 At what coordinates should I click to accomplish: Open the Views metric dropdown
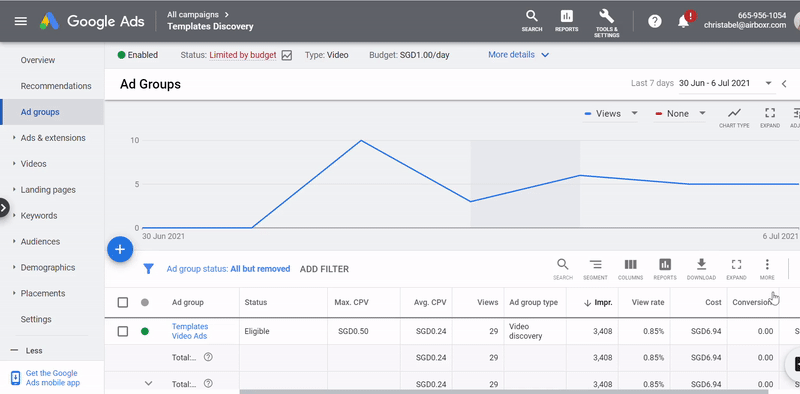coord(611,113)
